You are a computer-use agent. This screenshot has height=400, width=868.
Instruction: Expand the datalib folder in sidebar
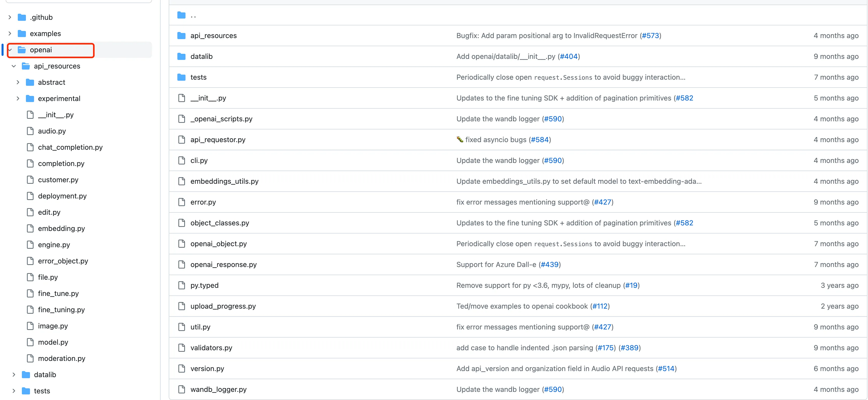click(14, 375)
